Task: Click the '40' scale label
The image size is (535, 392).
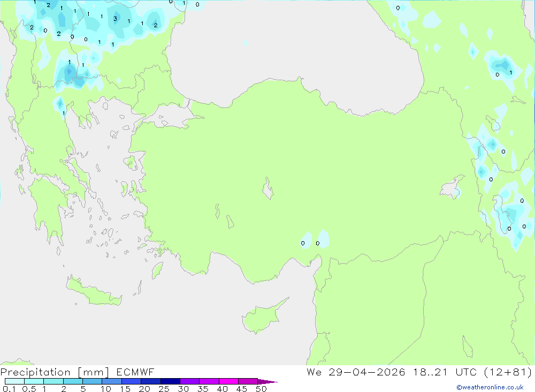Action: click(223, 389)
